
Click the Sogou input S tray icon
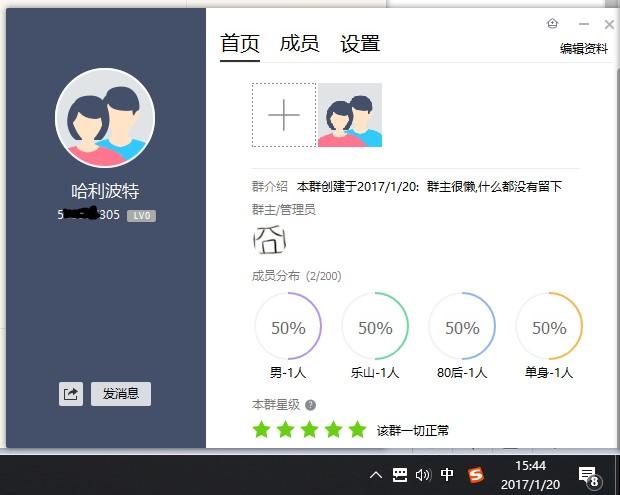pyautogui.click(x=476, y=474)
